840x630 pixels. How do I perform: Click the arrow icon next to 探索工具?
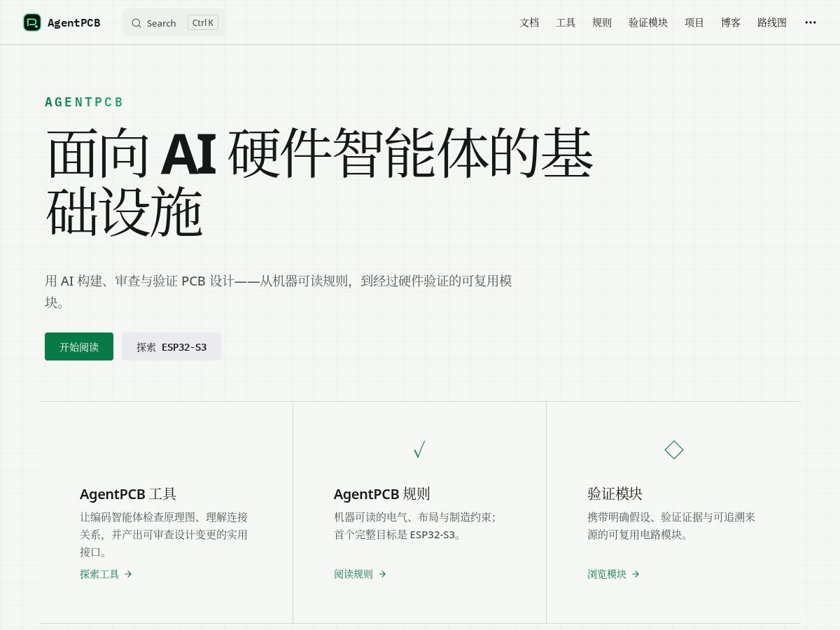128,574
